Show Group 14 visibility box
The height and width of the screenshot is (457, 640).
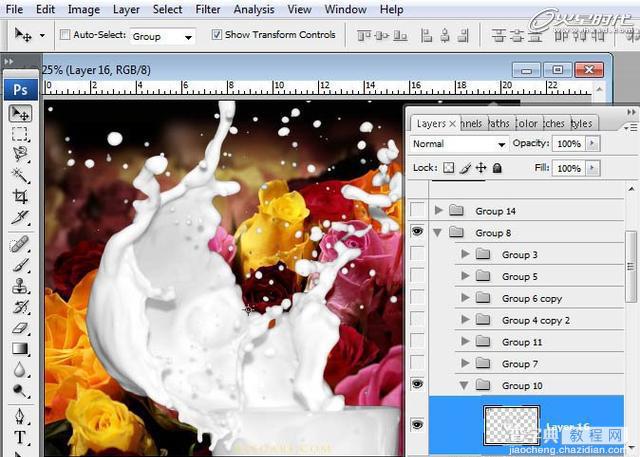pos(417,210)
